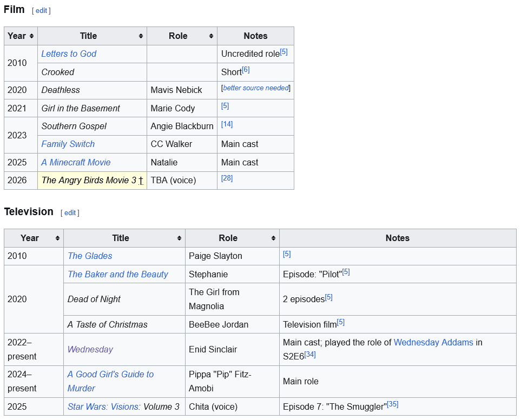521x420 pixels.
Task: Select the Marie Cody role cell
Action: (x=182, y=108)
